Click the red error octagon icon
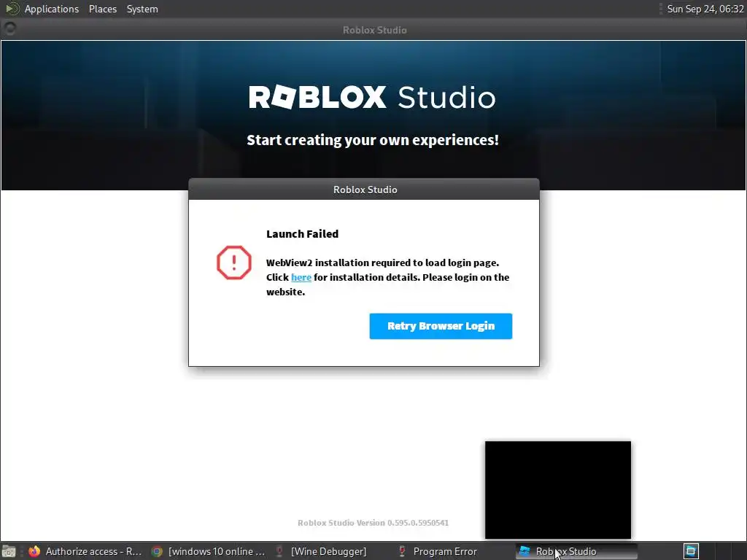This screenshot has height=560, width=747. 234,262
